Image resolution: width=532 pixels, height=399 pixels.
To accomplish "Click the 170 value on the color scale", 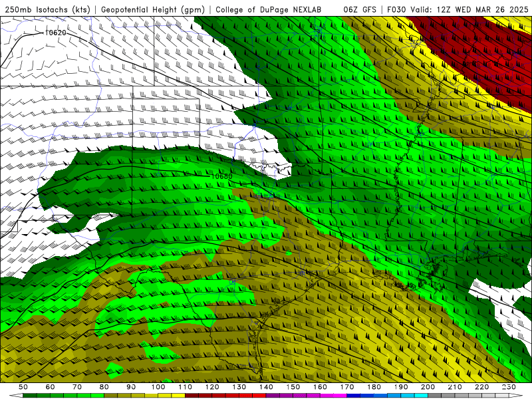I will [x=347, y=387].
